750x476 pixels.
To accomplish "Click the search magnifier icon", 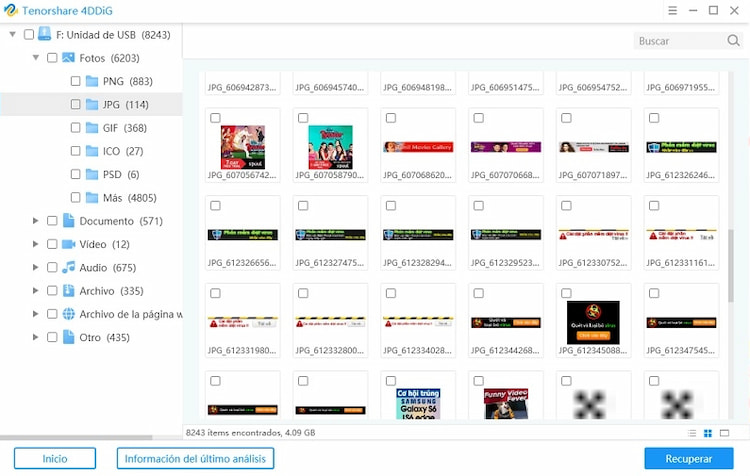I will (x=733, y=41).
